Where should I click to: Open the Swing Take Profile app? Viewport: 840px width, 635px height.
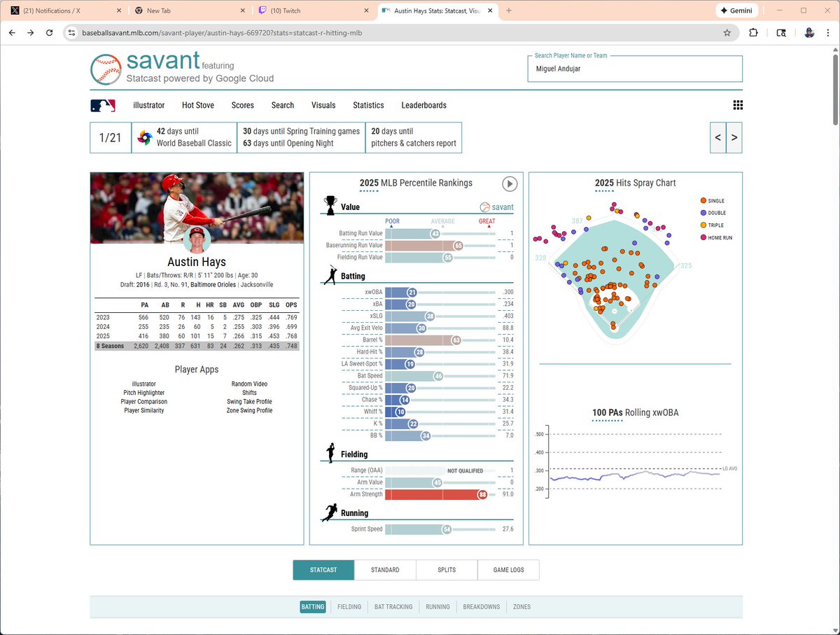pos(249,402)
